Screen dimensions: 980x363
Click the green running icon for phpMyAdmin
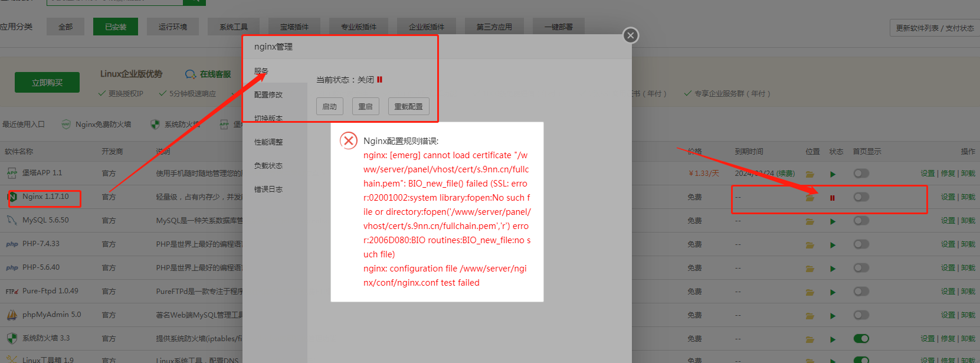[832, 316]
